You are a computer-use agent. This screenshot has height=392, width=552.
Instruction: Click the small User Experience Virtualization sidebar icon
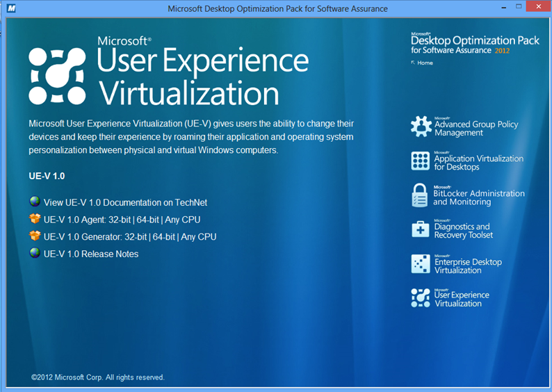tap(421, 297)
